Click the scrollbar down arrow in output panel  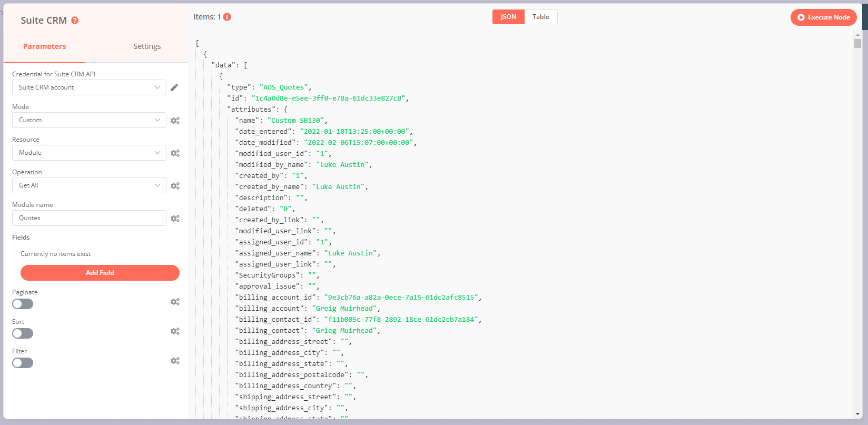858,414
